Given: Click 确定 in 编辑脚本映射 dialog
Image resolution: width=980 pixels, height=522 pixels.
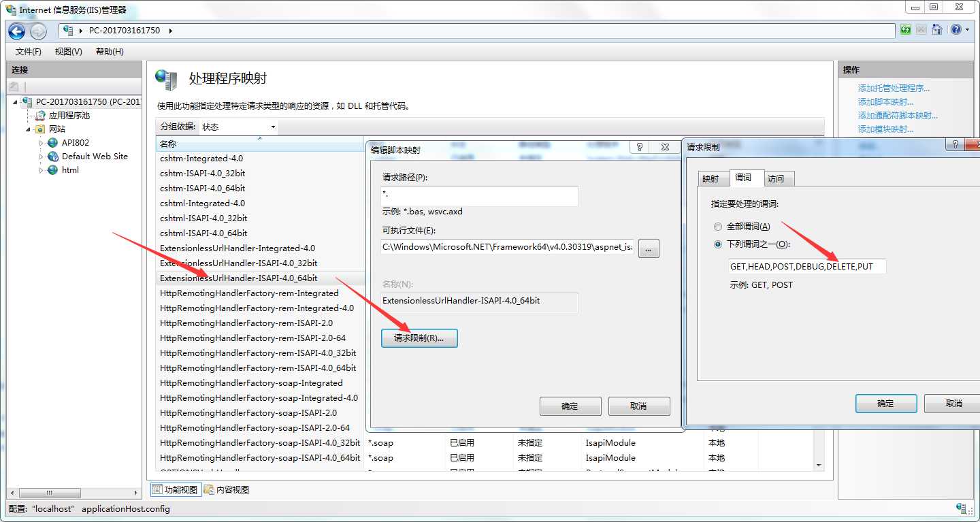Looking at the screenshot, I should pos(570,406).
